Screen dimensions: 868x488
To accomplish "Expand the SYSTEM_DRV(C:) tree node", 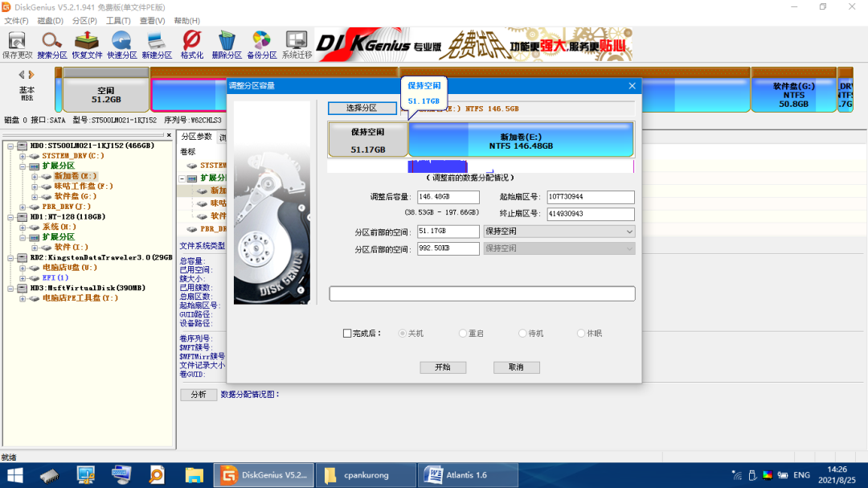I will [23, 156].
